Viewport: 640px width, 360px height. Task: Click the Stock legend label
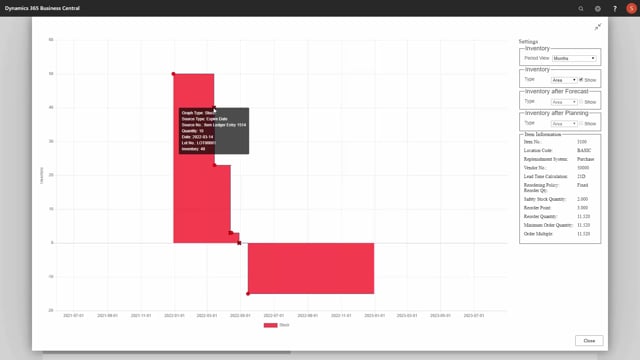(284, 325)
